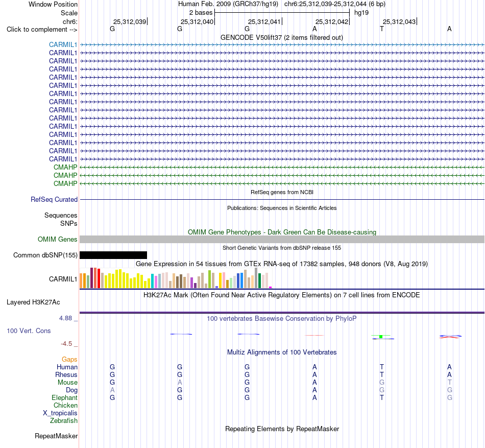This screenshot has width=485, height=448.
Task: Click the Scale track label
Action: coord(69,13)
